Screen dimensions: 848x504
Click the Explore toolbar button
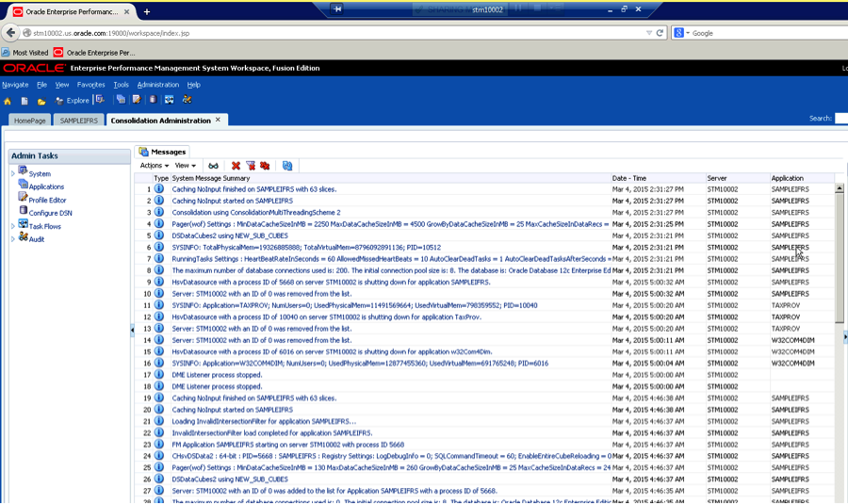(73, 100)
